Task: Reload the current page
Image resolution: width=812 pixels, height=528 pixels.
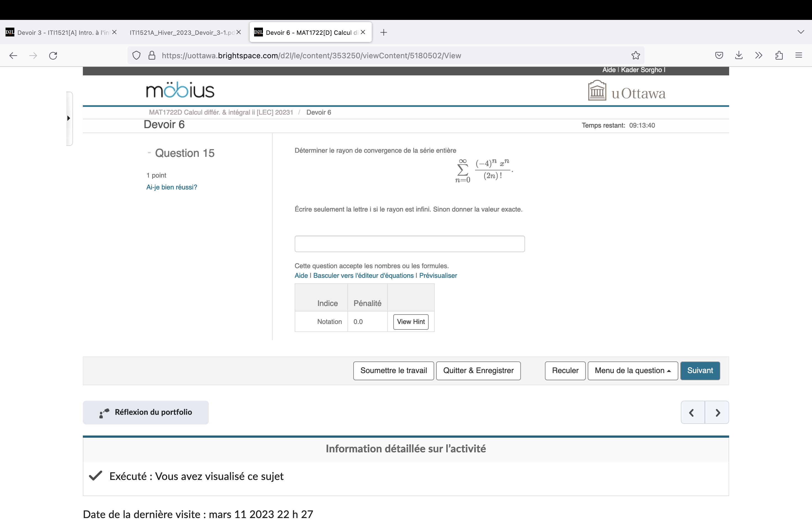Action: pos(53,55)
